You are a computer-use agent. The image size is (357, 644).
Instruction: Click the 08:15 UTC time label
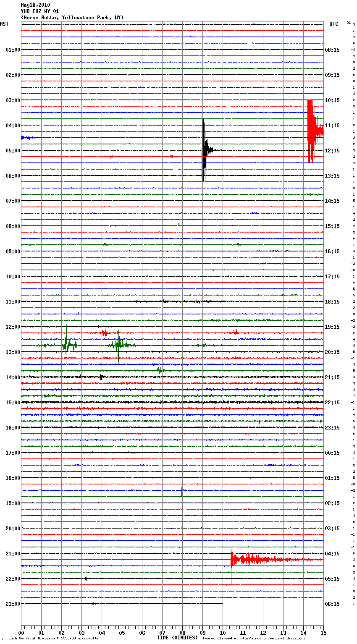pos(332,50)
